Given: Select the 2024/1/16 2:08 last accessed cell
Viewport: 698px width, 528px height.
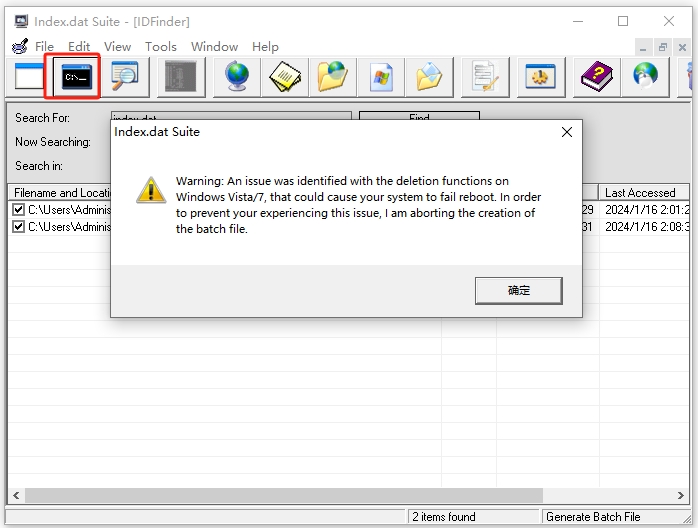Looking at the screenshot, I should click(646, 227).
